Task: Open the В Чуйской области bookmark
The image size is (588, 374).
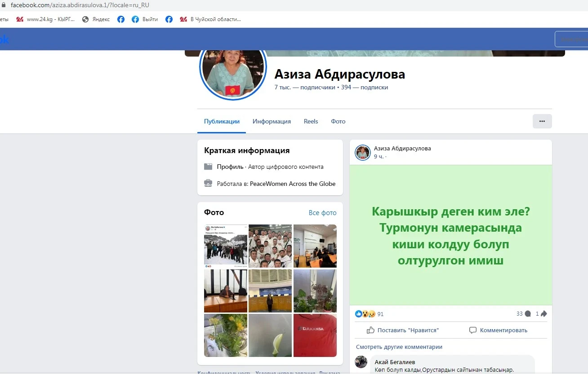Action: point(210,19)
